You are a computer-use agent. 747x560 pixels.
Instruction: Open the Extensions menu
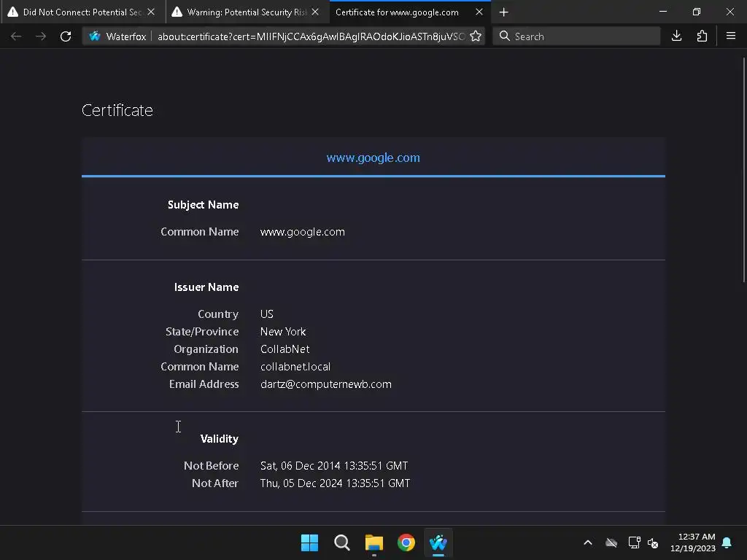click(702, 36)
